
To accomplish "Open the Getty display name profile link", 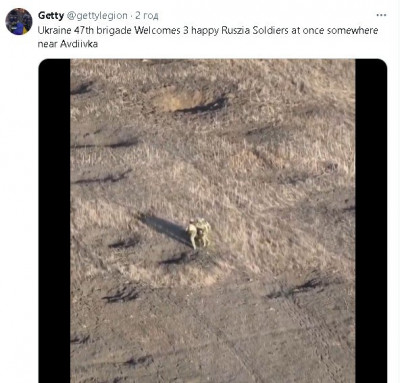I will click(x=51, y=15).
